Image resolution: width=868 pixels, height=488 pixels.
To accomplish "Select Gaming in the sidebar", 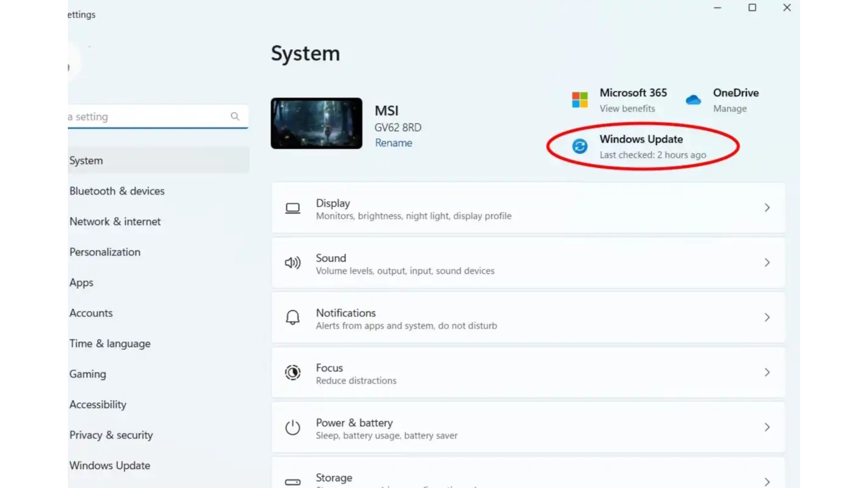I will coord(88,374).
